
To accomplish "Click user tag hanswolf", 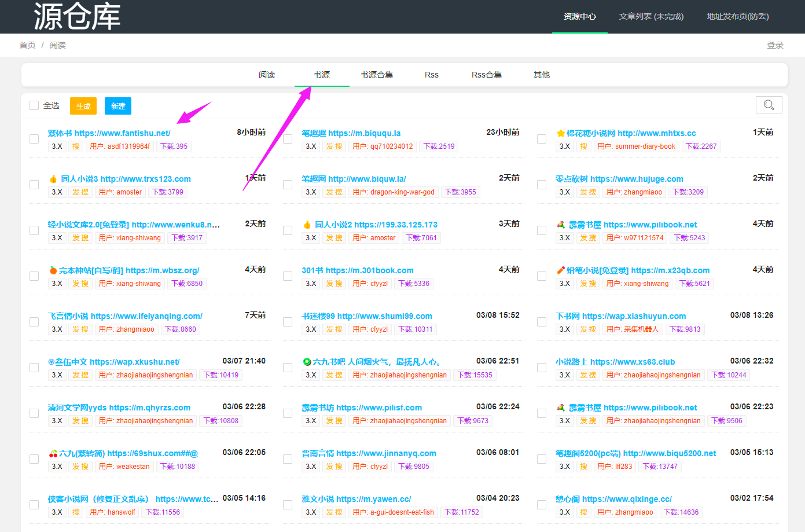I will (x=112, y=512).
